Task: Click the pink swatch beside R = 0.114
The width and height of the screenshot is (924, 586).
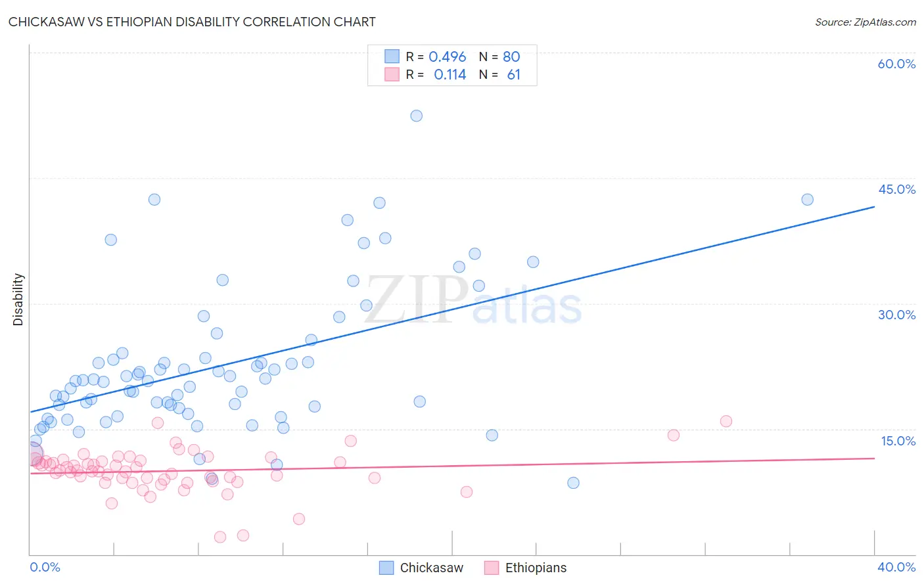Action: point(392,74)
